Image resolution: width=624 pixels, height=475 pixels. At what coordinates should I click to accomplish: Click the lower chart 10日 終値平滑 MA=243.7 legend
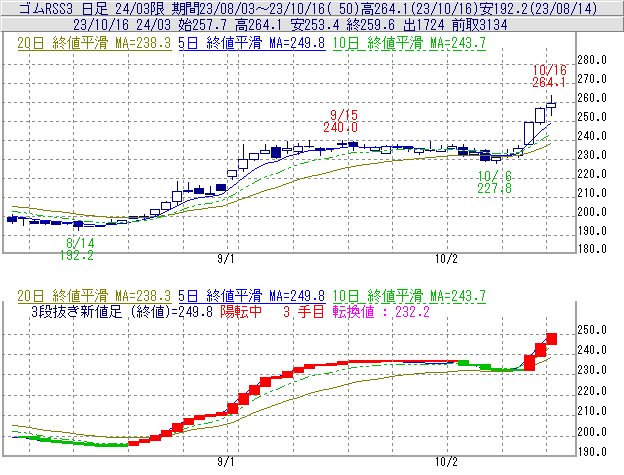(409, 296)
